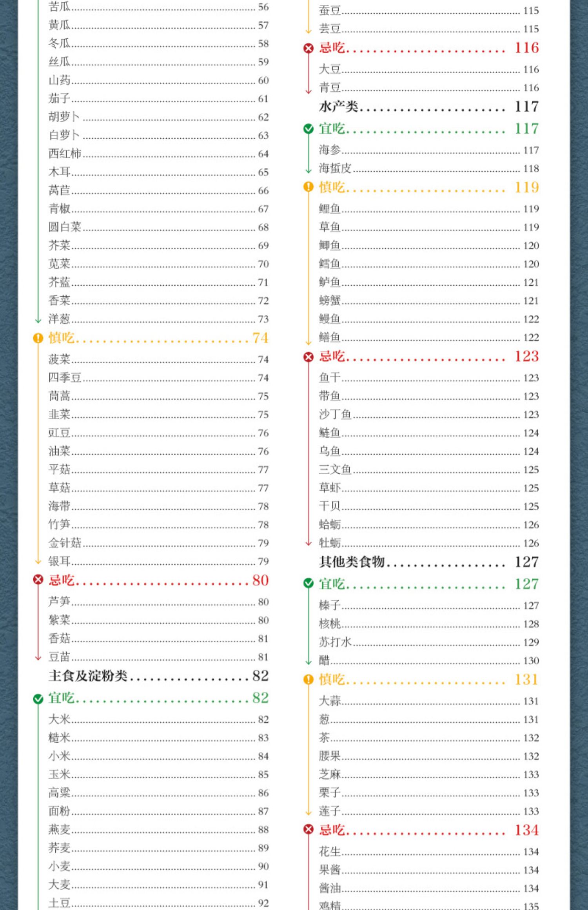Select the 苏打水 entry on page 129
Screen dimensions: 588x910
(x=429, y=642)
